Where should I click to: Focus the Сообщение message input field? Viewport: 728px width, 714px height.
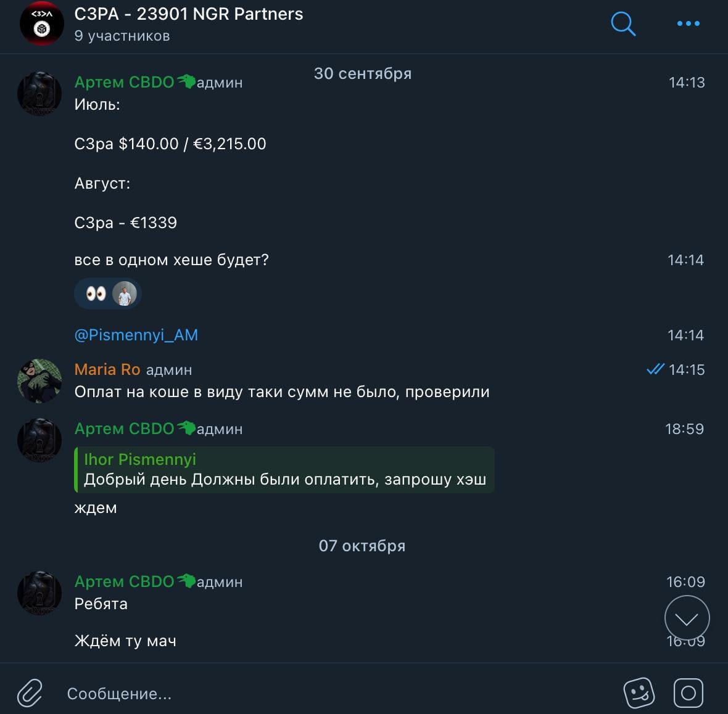[x=308, y=694]
